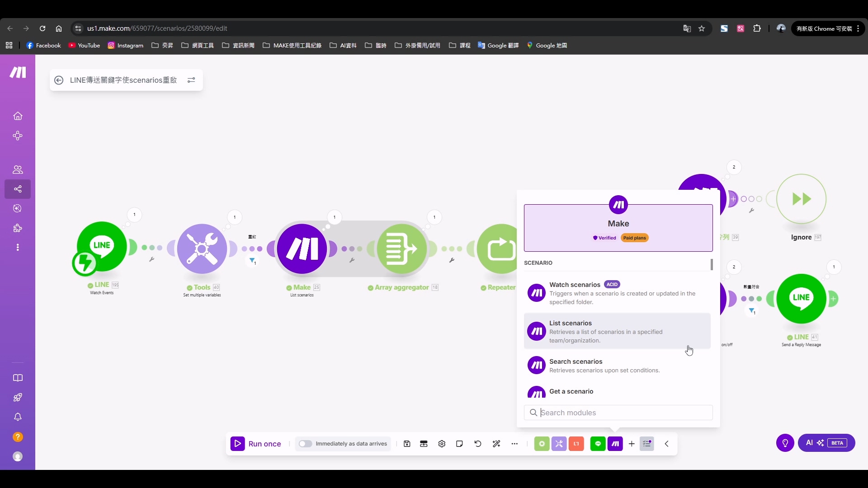The width and height of the screenshot is (868, 488).
Task: Select the Get a scenario module
Action: click(x=617, y=391)
